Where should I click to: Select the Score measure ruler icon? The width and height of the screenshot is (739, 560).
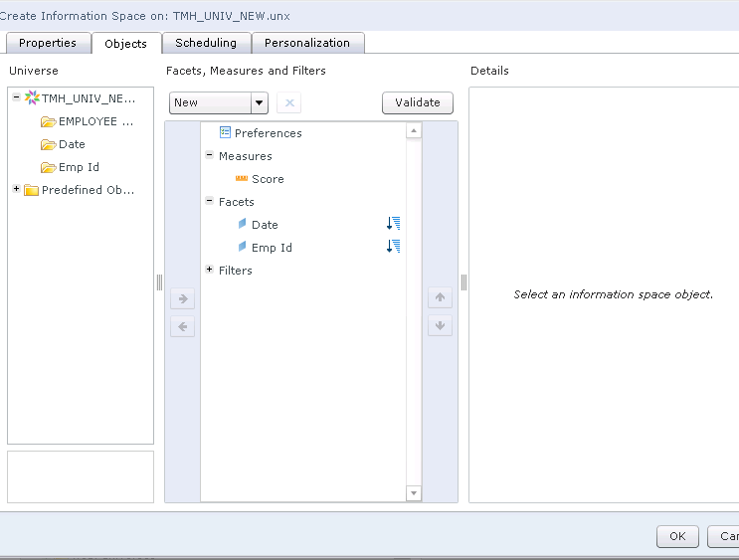[242, 178]
